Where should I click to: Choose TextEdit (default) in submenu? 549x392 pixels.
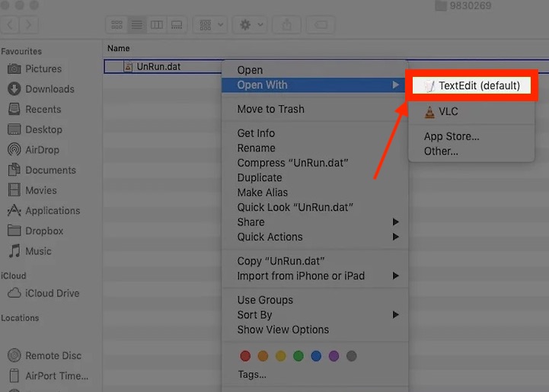tap(471, 86)
